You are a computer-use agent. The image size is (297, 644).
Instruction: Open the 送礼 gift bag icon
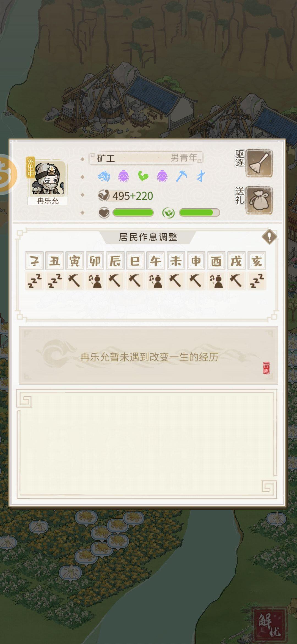click(x=259, y=200)
